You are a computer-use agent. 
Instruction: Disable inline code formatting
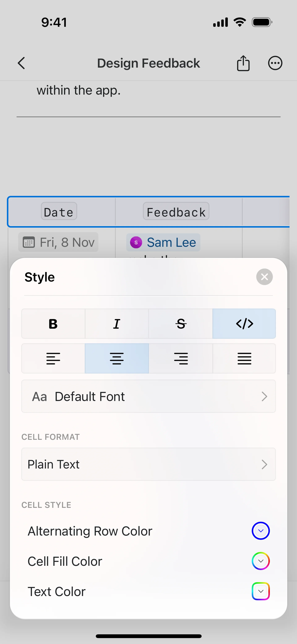coord(244,324)
